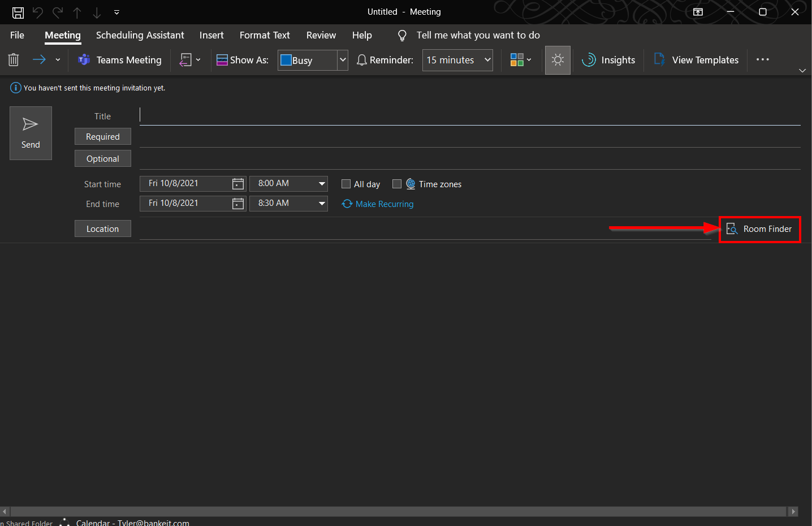The height and width of the screenshot is (526, 812).
Task: Open the 8:00 AM start time dropdown
Action: click(x=321, y=183)
